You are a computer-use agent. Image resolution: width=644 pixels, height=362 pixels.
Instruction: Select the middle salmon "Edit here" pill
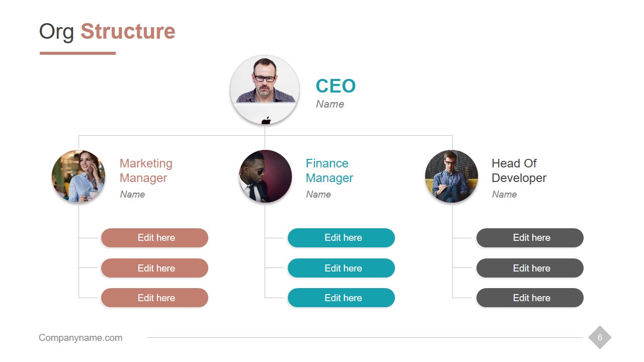tap(154, 268)
